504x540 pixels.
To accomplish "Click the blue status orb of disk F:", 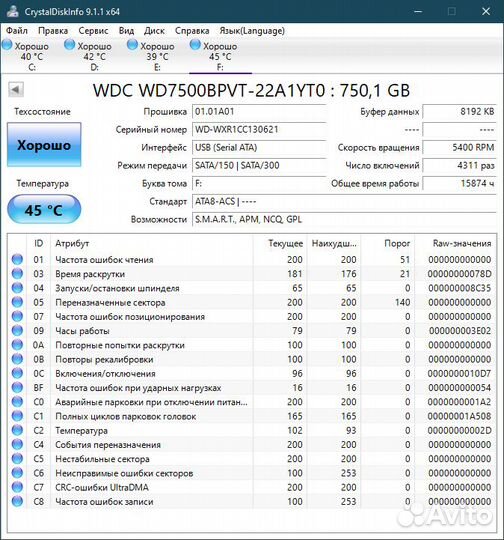I will pyautogui.click(x=195, y=45).
